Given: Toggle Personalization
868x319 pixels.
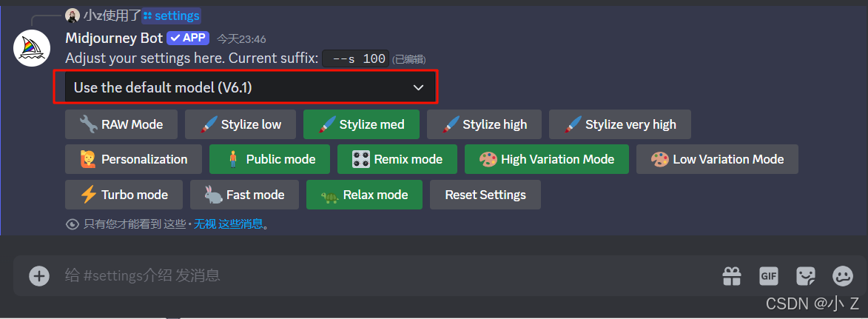Looking at the screenshot, I should [133, 160].
